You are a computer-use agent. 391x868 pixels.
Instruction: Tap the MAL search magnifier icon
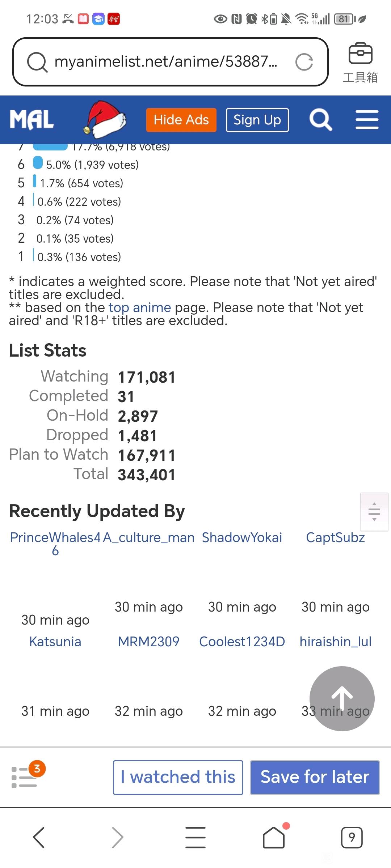coord(320,120)
